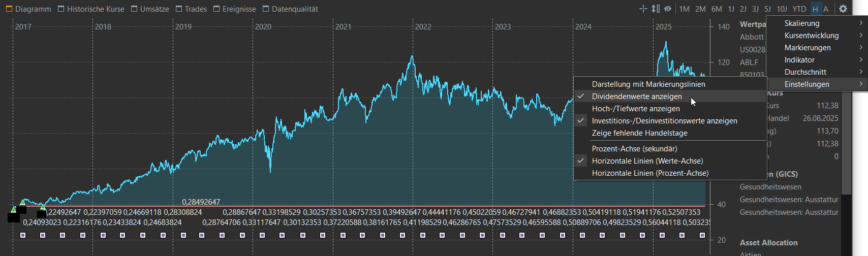Click the crossed-out eye hide icon
The image size is (868, 256).
point(668,9)
